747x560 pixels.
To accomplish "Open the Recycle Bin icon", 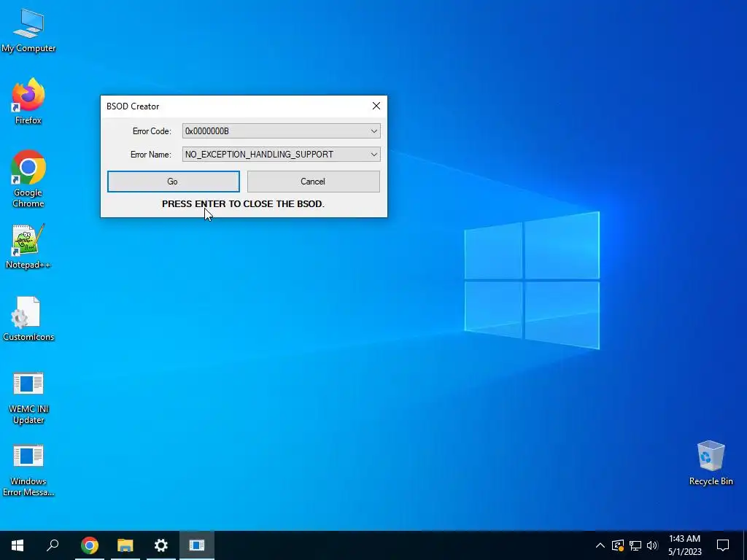I will (x=711, y=463).
